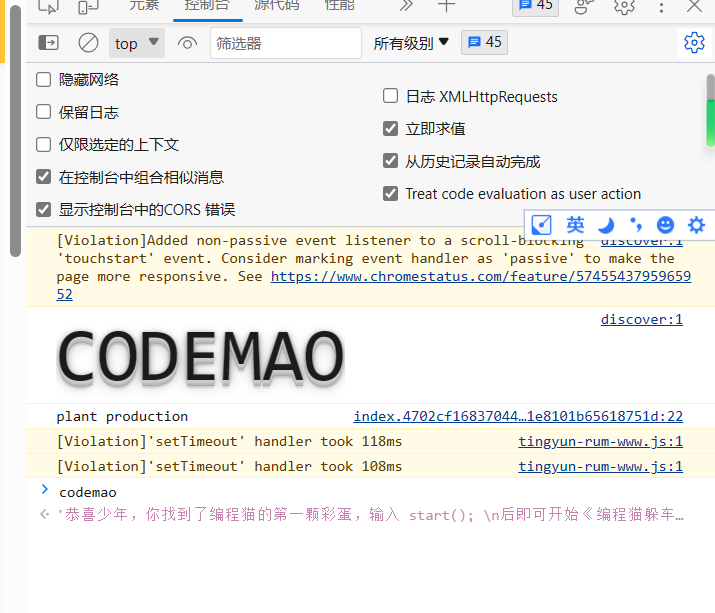Image resolution: width=715 pixels, height=613 pixels.
Task: Open console settings gear icon
Action: (x=694, y=43)
